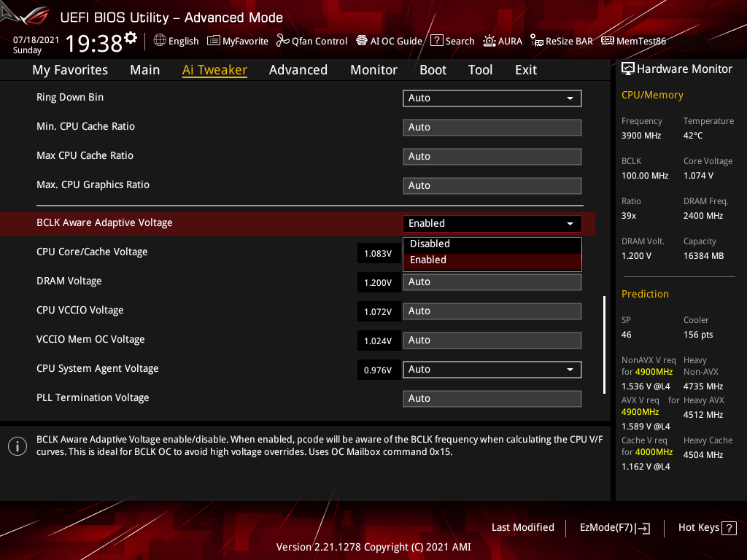Open Hot Keys help
747x560 pixels.
[706, 527]
